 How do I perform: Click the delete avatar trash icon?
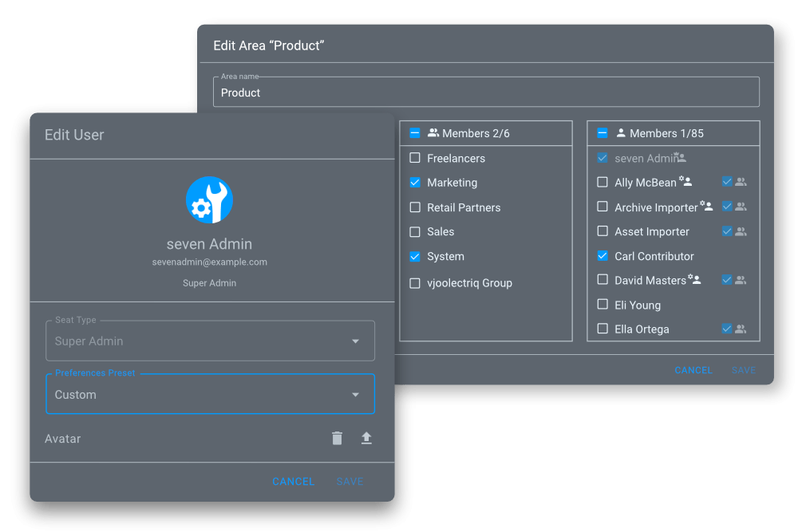click(x=337, y=438)
